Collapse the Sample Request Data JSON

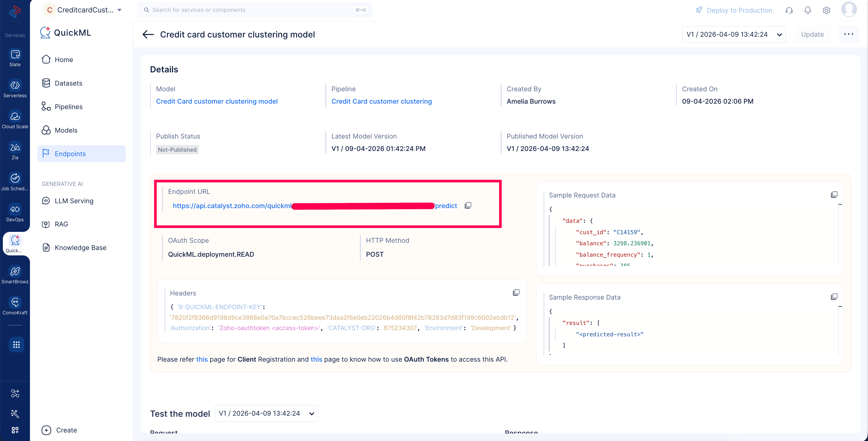[840, 205]
